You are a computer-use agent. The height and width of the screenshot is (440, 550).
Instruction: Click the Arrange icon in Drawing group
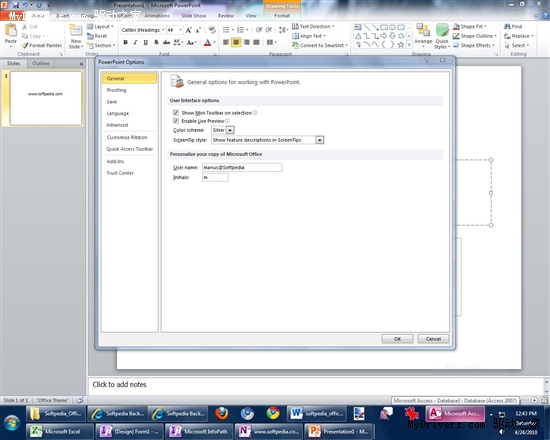(x=423, y=31)
